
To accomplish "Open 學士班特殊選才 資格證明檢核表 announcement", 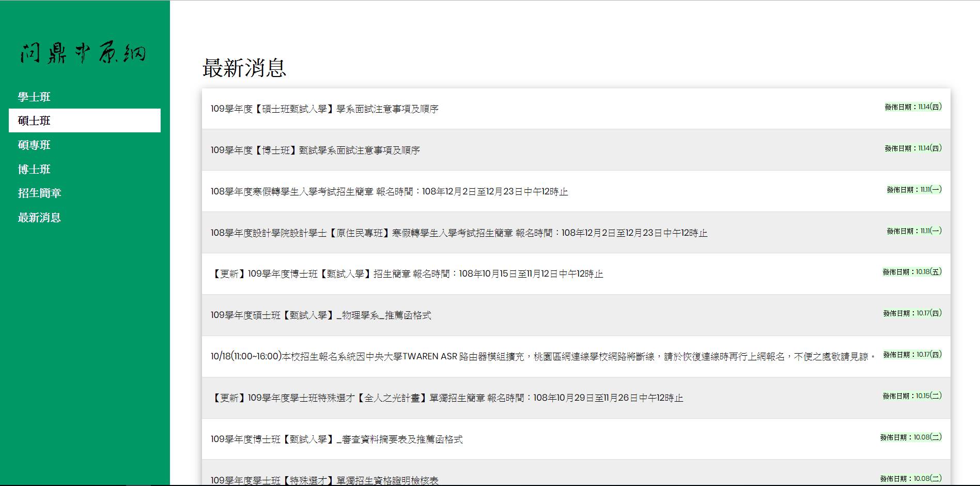I will (324, 480).
